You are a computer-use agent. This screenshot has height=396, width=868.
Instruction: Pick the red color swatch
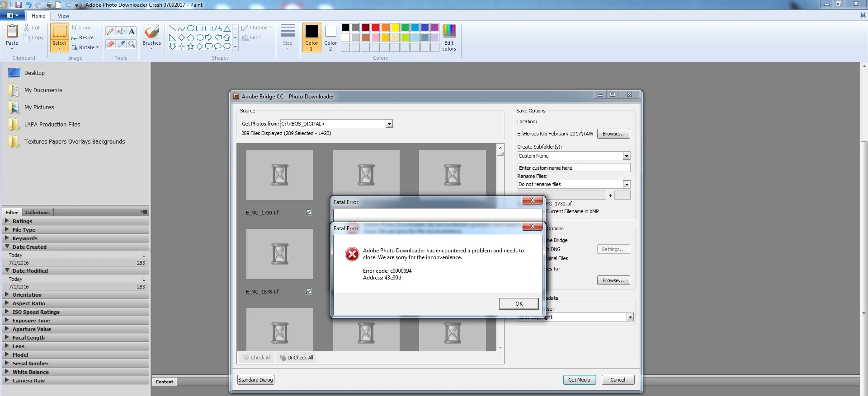pyautogui.click(x=375, y=28)
